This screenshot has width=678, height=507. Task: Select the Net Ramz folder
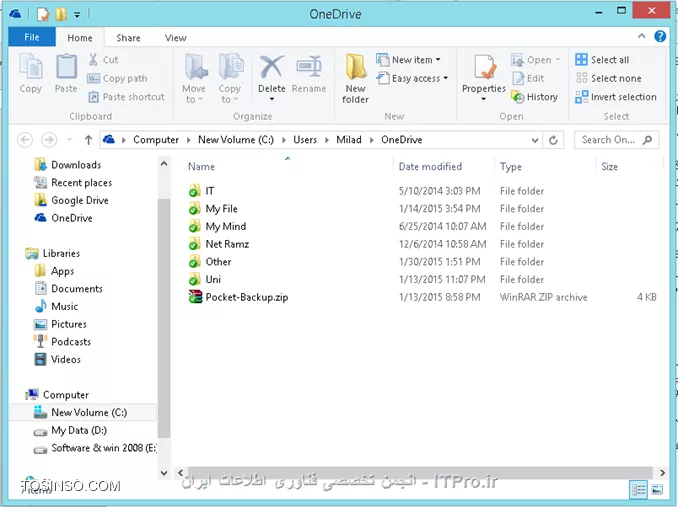219,244
